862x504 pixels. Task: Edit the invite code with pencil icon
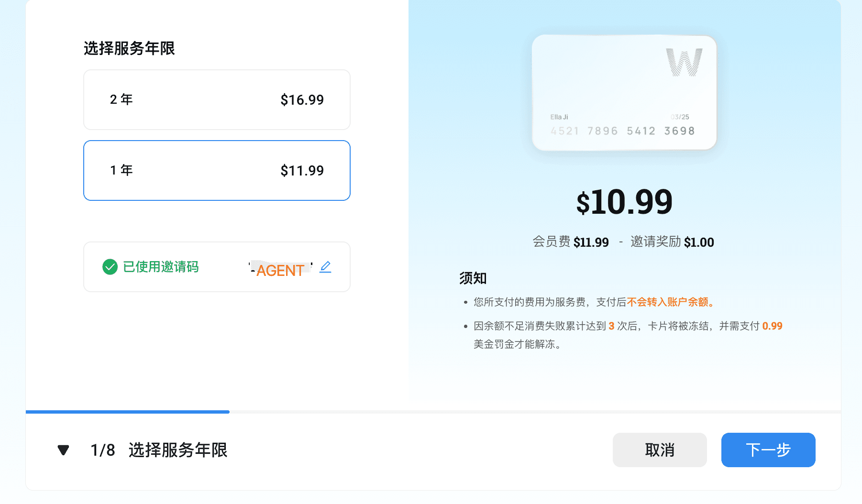point(325,267)
